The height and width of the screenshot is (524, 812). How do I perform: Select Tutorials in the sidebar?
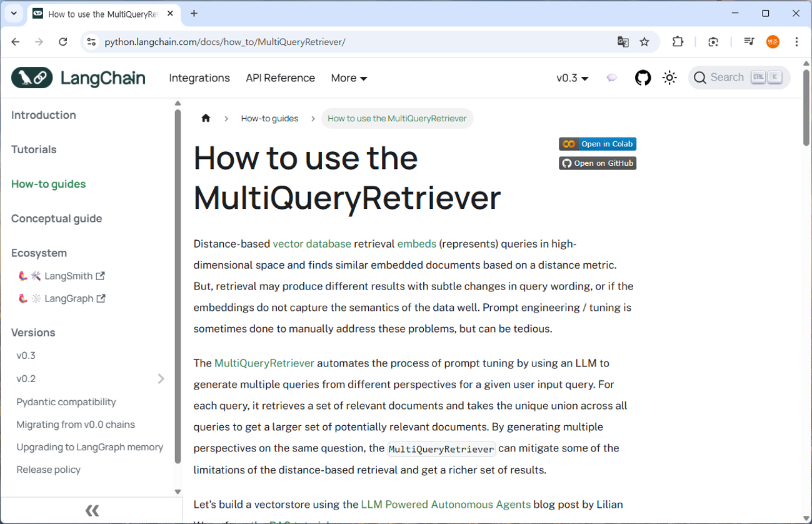(x=34, y=149)
